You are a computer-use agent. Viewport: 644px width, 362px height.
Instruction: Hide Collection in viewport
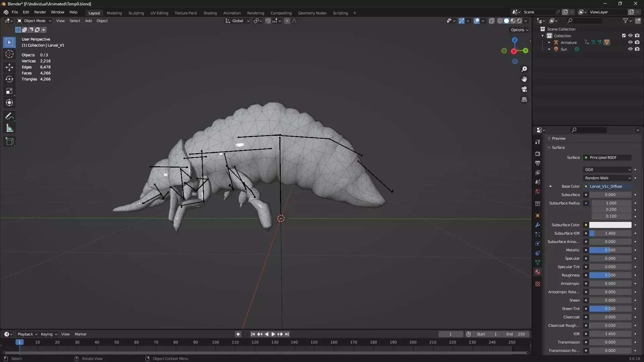point(630,36)
